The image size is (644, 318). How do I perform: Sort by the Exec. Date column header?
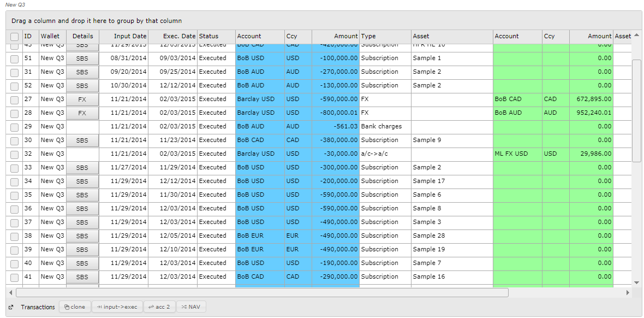pyautogui.click(x=173, y=36)
